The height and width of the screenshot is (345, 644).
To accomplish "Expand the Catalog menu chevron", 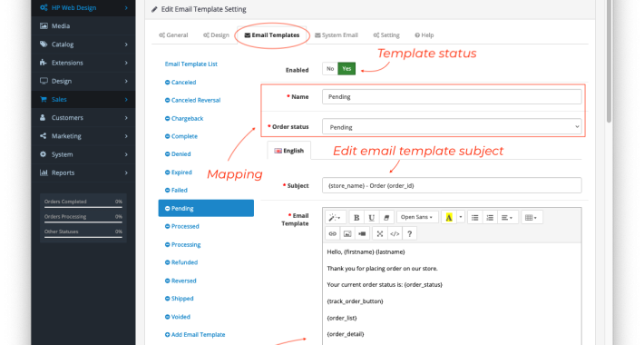I will pos(126,44).
